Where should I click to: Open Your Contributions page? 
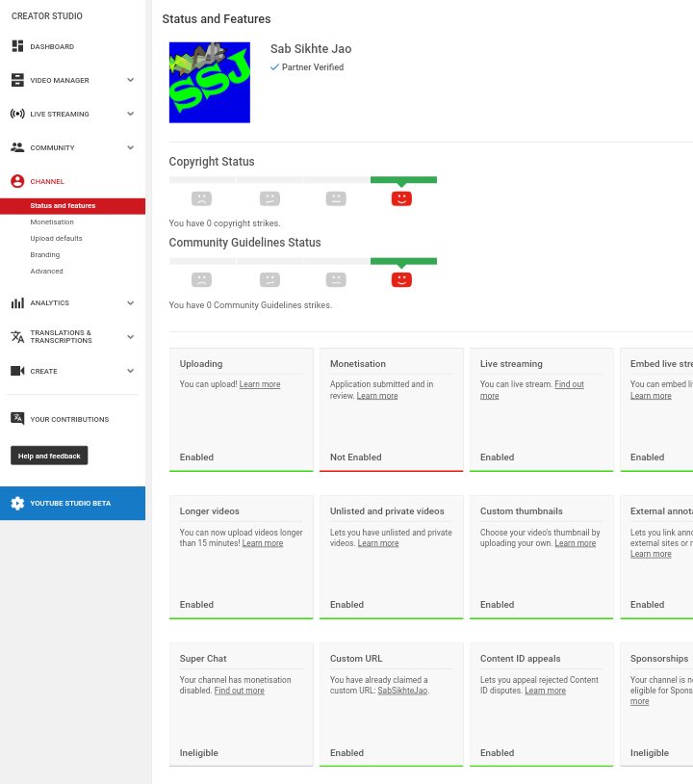[x=69, y=419]
